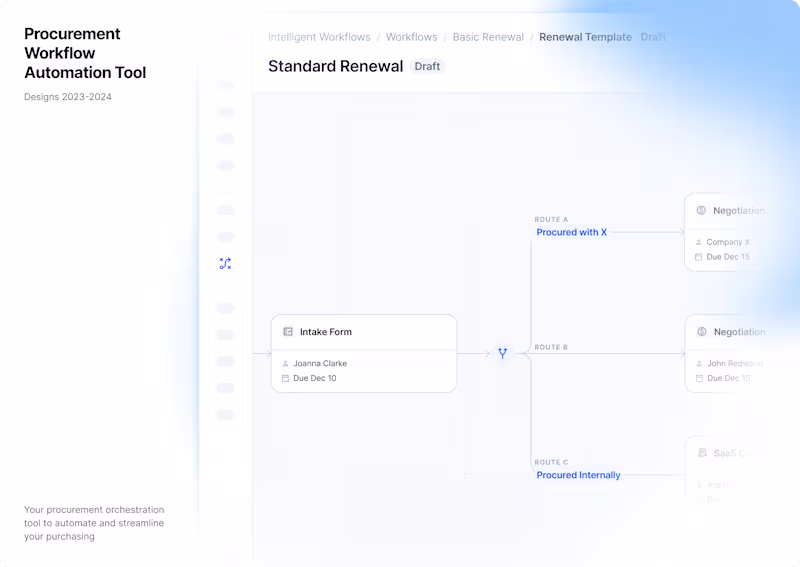Click the Standard Renewal workflow title
This screenshot has height=567, width=800.
[x=335, y=66]
